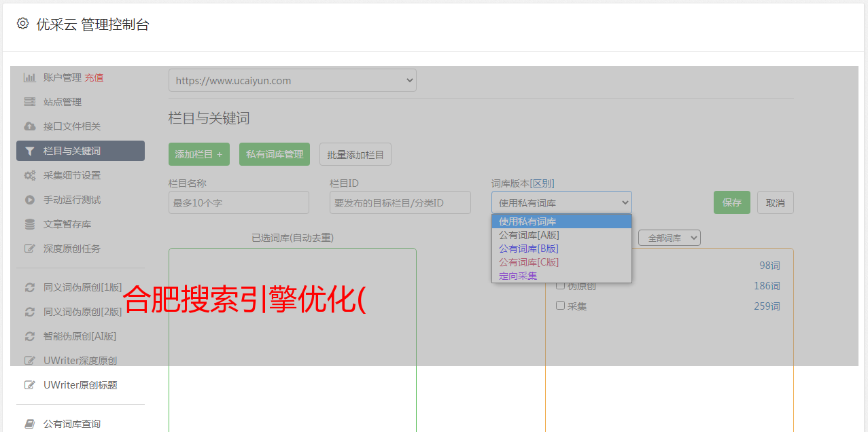Click the gears icon for 采集细节设置
Viewport: 868px width, 432px height.
tap(29, 175)
